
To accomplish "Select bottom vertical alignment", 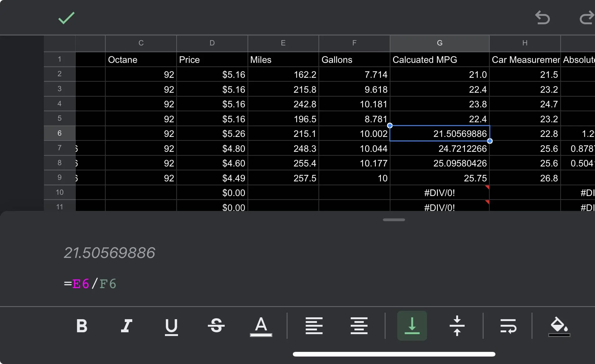I will click(x=412, y=326).
